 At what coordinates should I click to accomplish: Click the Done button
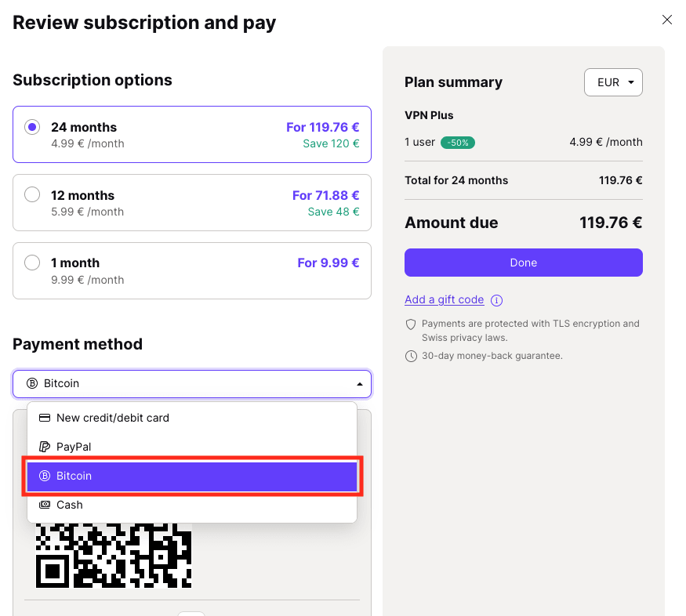(523, 263)
